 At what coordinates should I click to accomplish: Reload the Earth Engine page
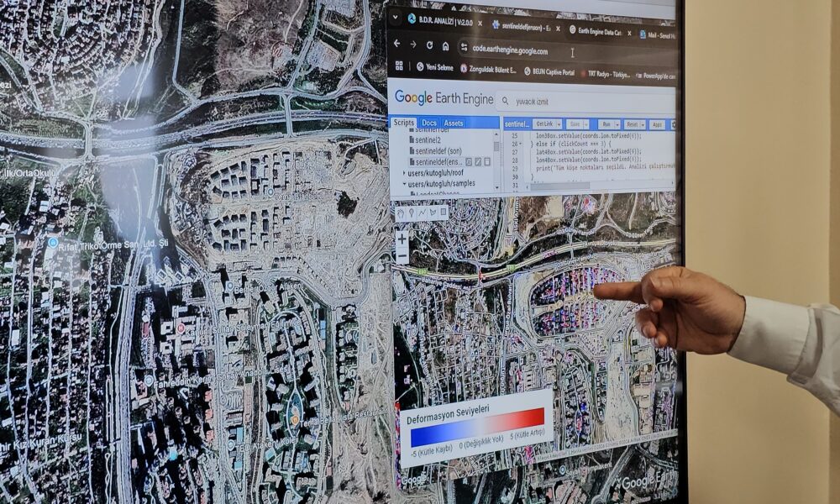click(429, 45)
